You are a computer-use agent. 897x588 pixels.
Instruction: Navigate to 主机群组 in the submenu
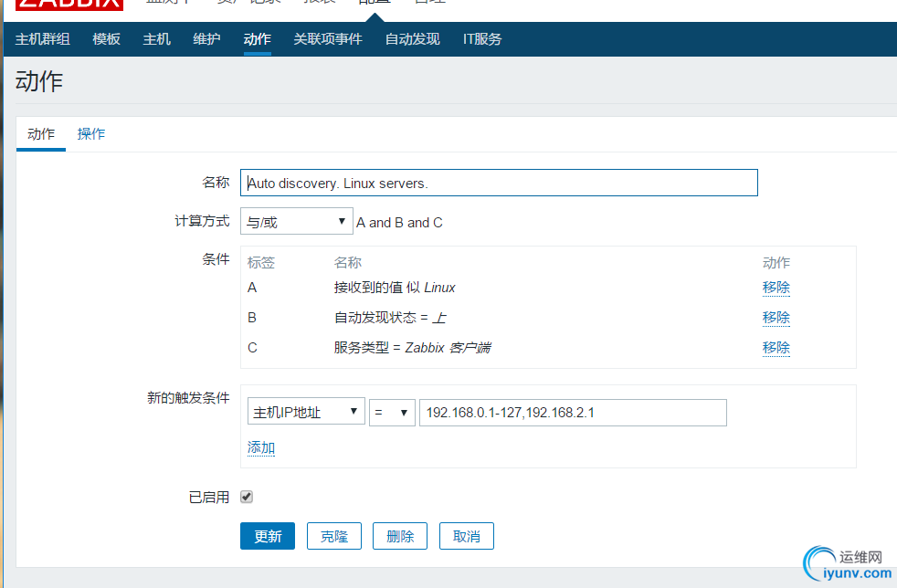tap(42, 38)
